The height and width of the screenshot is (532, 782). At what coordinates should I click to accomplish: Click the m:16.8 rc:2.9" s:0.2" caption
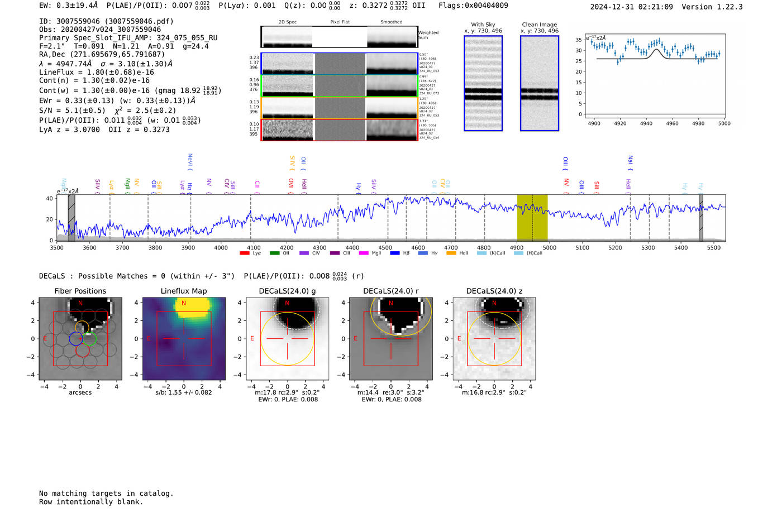(x=494, y=392)
